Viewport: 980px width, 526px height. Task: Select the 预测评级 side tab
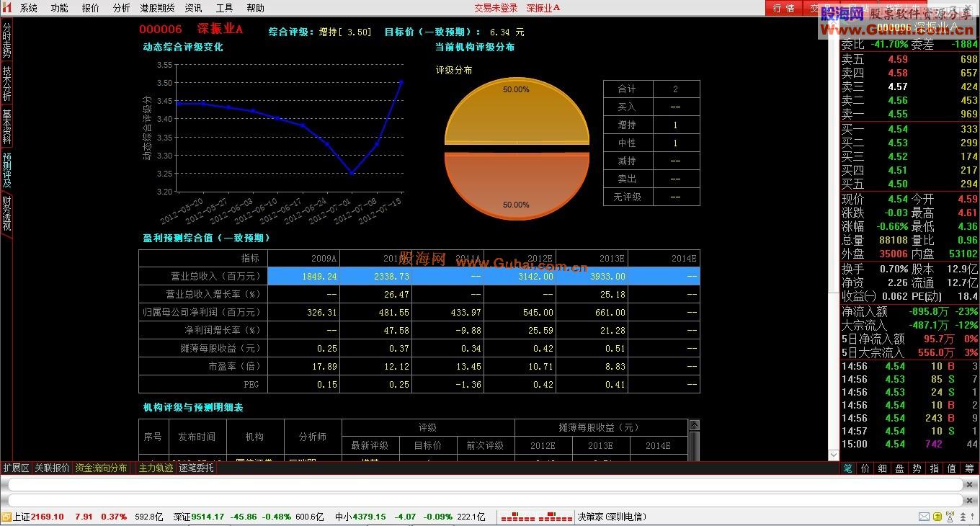tap(6, 170)
